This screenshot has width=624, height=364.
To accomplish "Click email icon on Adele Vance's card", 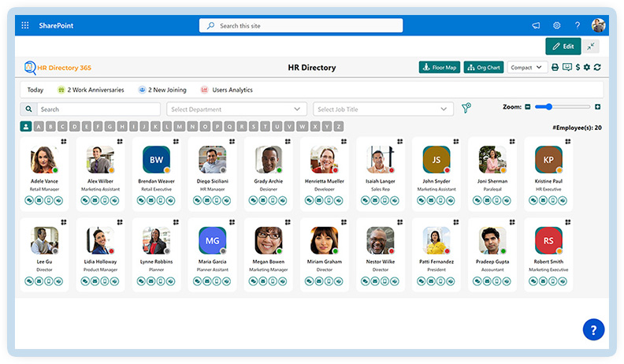I will pyautogui.click(x=39, y=200).
